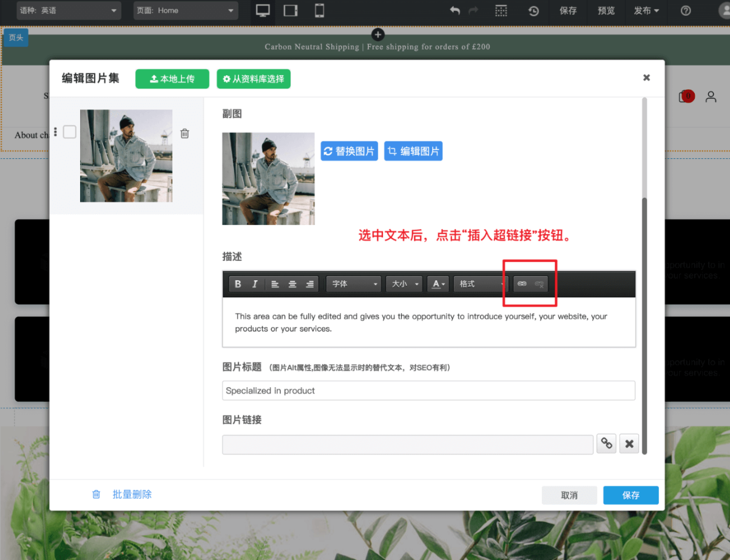Viewport: 730px width, 560px height.
Task: Click 预览 preview in top bar
Action: pos(606,11)
